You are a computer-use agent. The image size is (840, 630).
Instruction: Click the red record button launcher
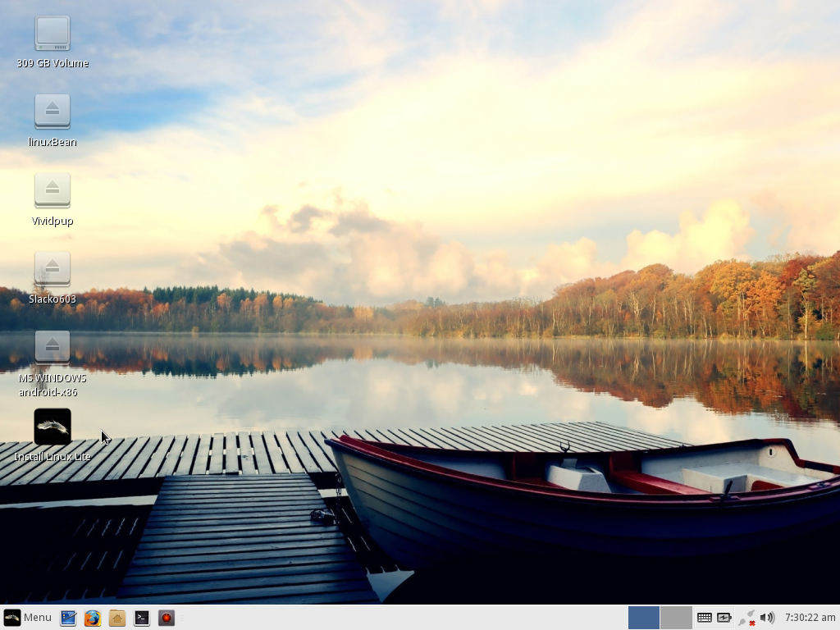tap(167, 619)
